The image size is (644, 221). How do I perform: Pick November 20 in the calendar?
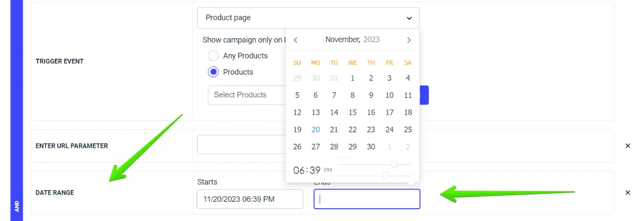(316, 130)
